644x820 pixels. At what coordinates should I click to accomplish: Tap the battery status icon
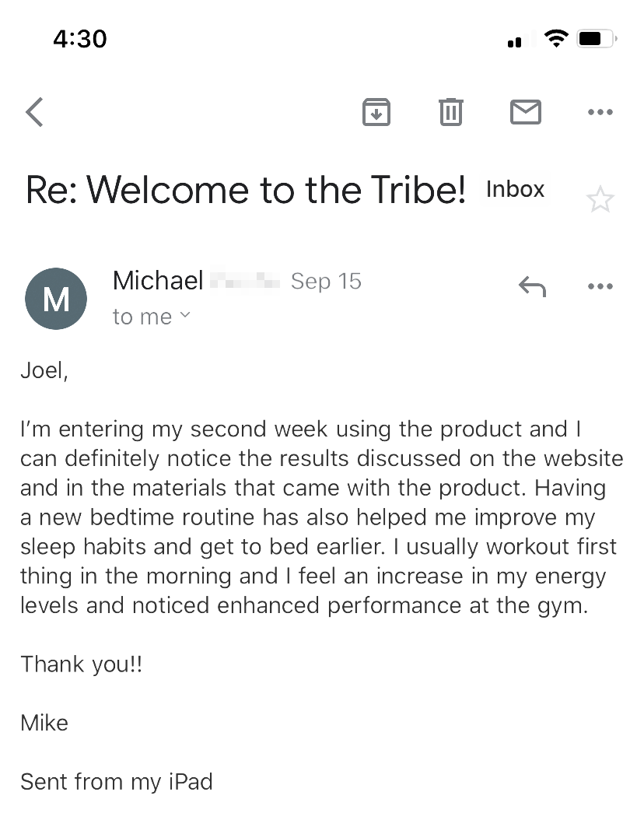(x=597, y=39)
